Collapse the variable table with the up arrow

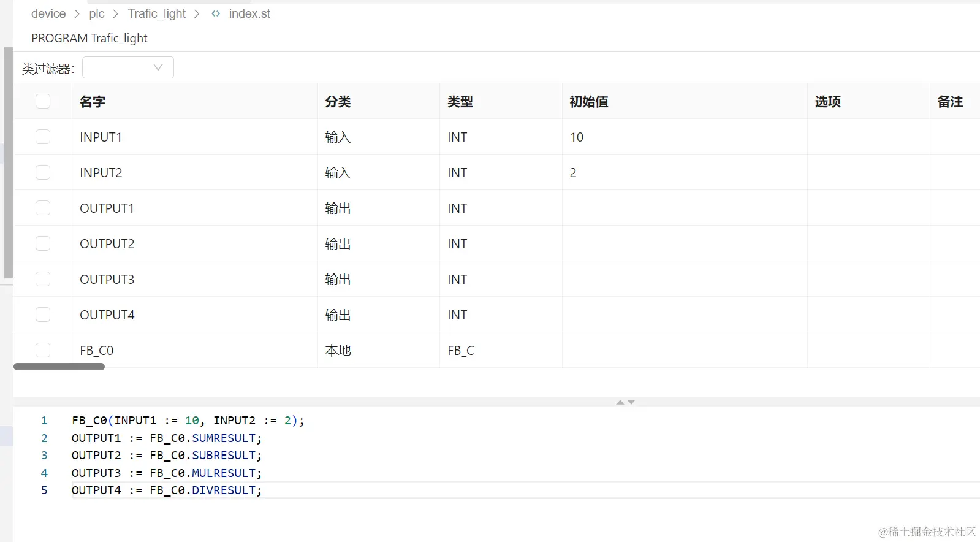(620, 402)
